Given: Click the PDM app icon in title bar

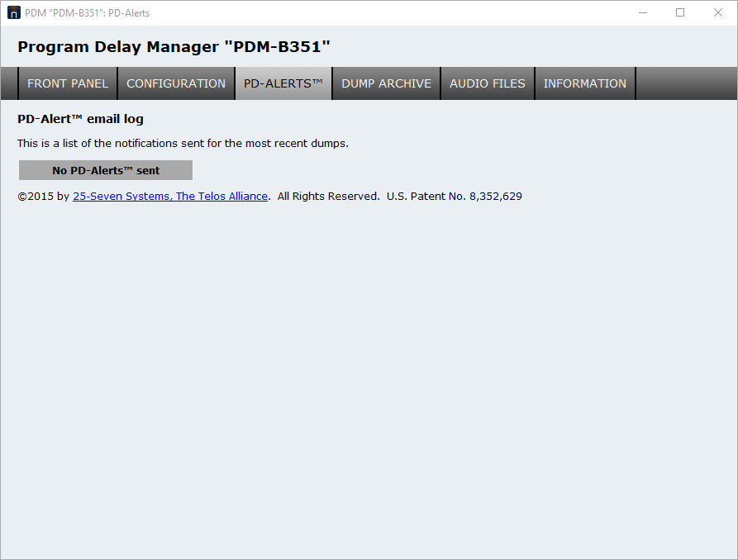Looking at the screenshot, I should pyautogui.click(x=13, y=13).
